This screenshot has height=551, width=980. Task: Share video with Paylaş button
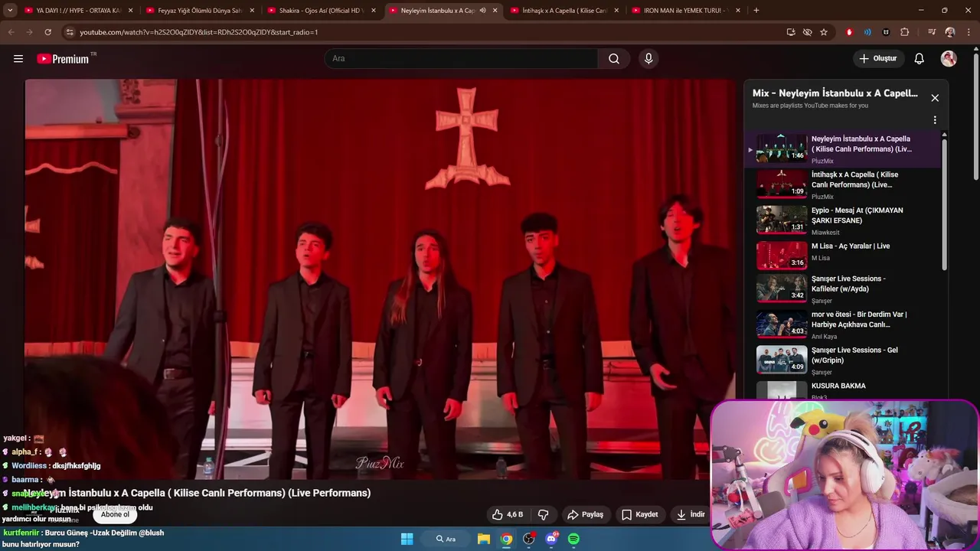pyautogui.click(x=585, y=514)
